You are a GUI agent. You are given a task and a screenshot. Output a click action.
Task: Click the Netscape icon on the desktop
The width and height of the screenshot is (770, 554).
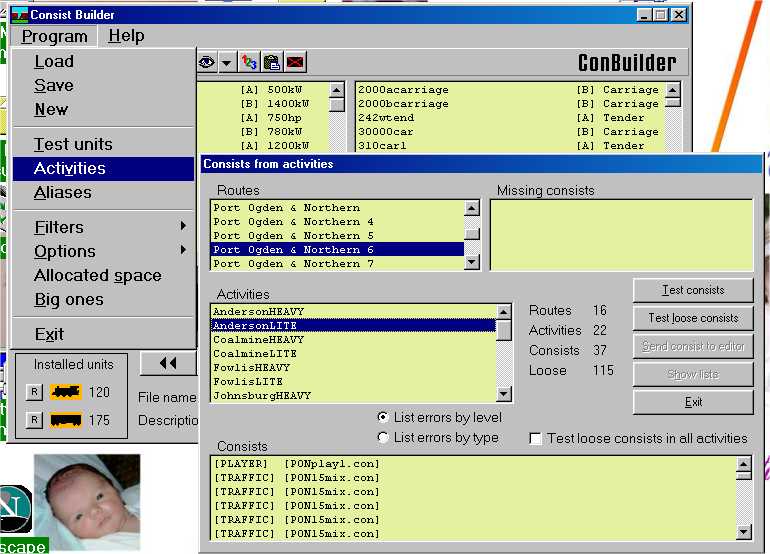(x=16, y=508)
